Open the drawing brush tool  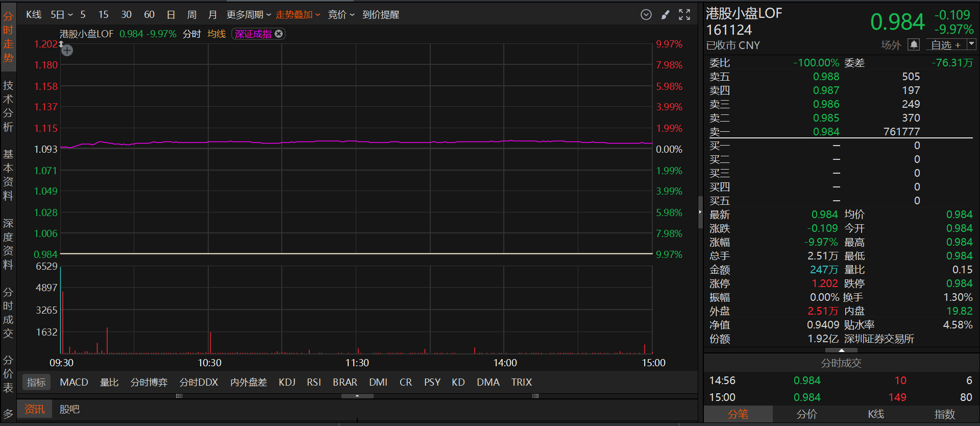click(665, 15)
